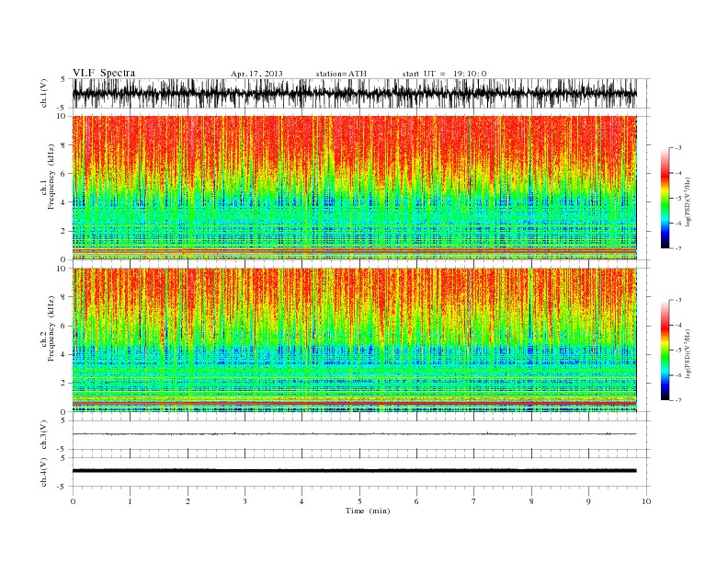Click the ch.4 voltage waveform trace
The height and width of the screenshot is (563, 728).
point(354,471)
